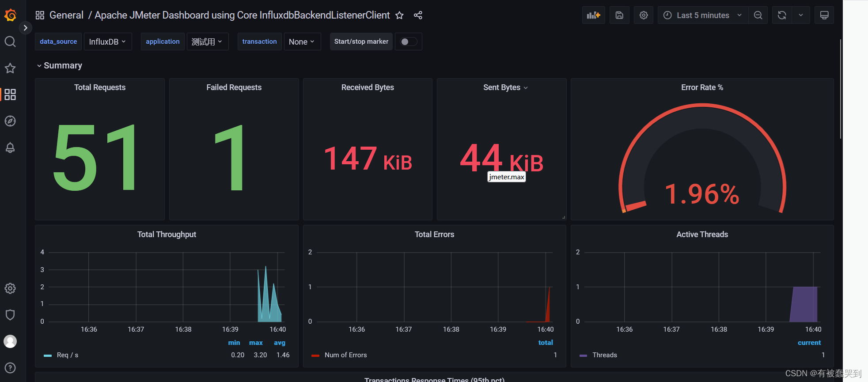The width and height of the screenshot is (868, 382).
Task: Open Configuration gear icon in sidebar
Action: (x=10, y=288)
